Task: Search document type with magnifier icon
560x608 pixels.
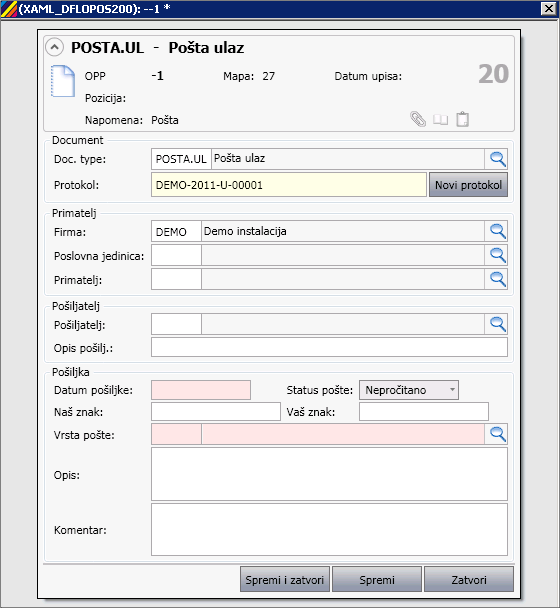Action: (496, 159)
